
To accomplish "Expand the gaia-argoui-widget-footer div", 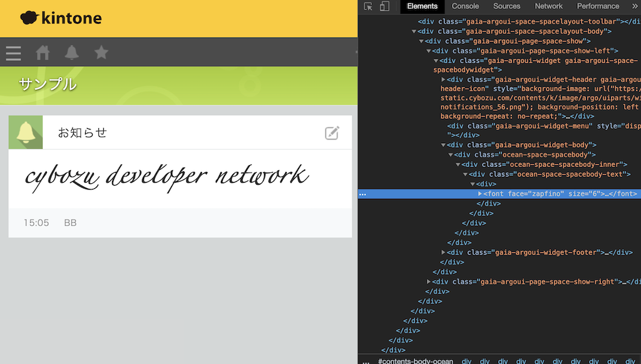I will [443, 252].
